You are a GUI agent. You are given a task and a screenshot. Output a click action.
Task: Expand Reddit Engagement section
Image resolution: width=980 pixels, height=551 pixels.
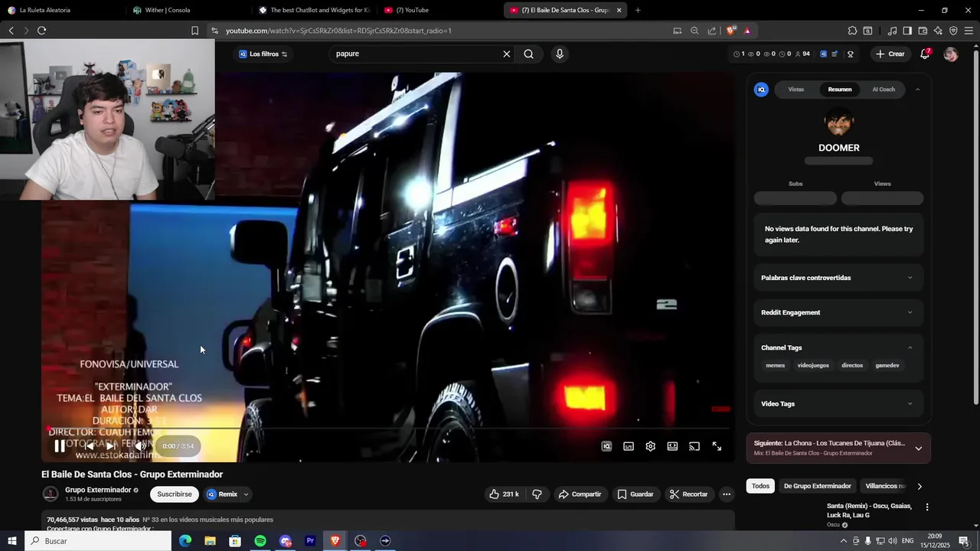[x=838, y=312]
